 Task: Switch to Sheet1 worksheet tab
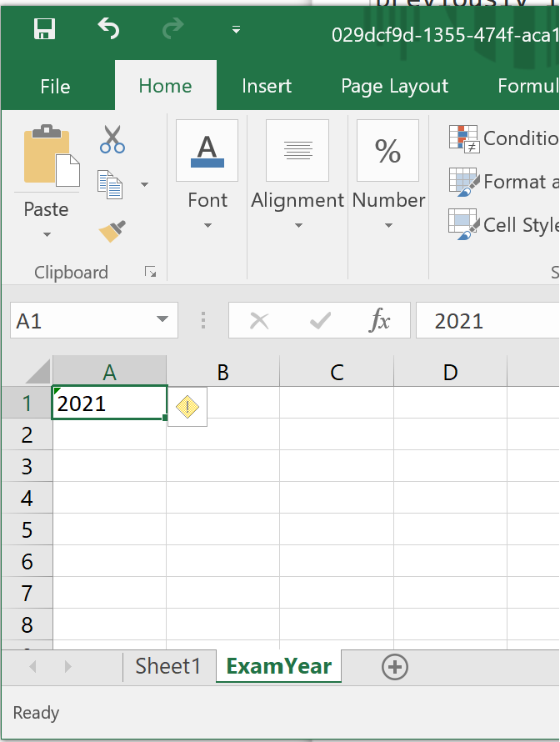pyautogui.click(x=168, y=667)
